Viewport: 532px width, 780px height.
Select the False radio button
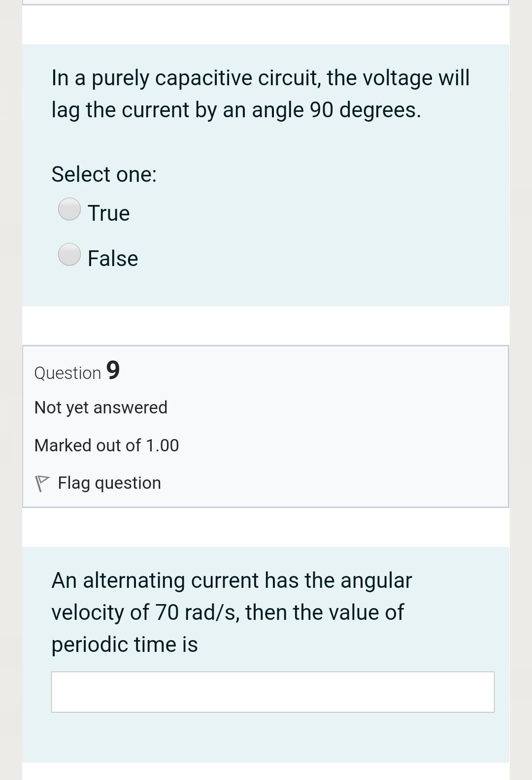(x=69, y=254)
